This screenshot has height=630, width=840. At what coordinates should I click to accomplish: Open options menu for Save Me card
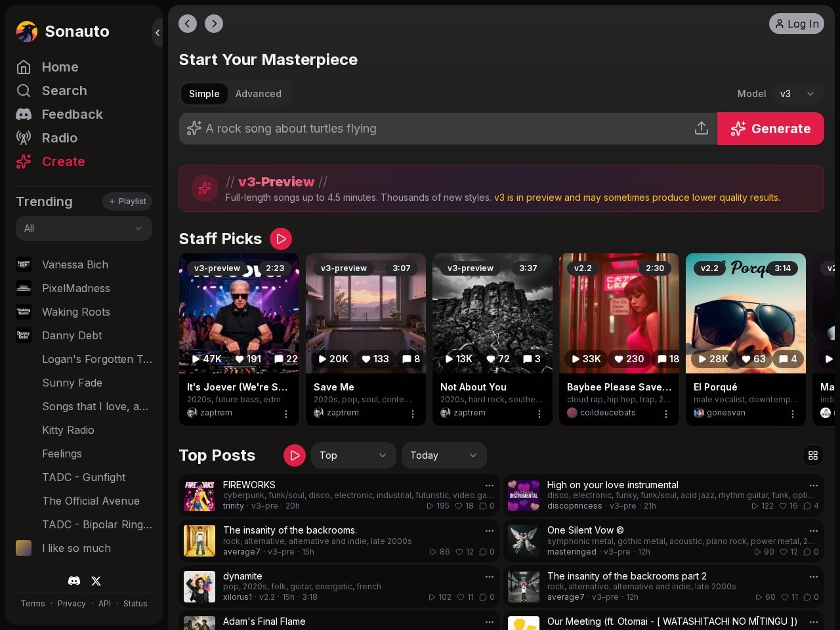click(x=413, y=414)
